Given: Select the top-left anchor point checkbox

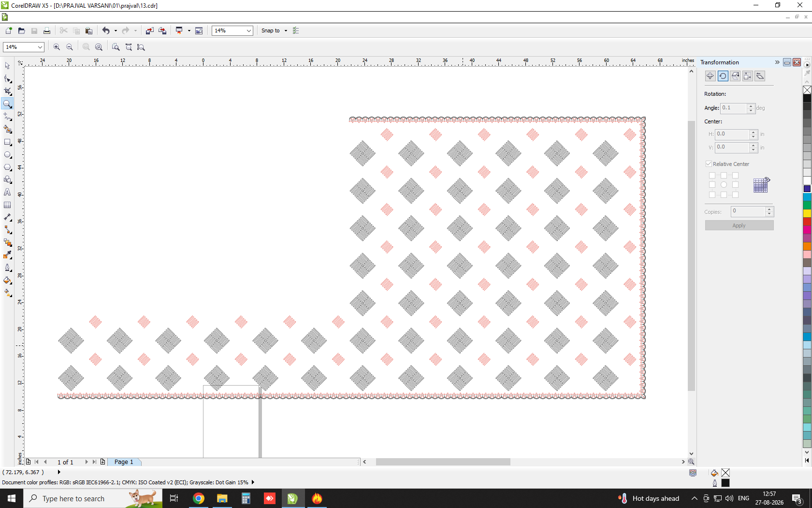Looking at the screenshot, I should click(x=712, y=175).
